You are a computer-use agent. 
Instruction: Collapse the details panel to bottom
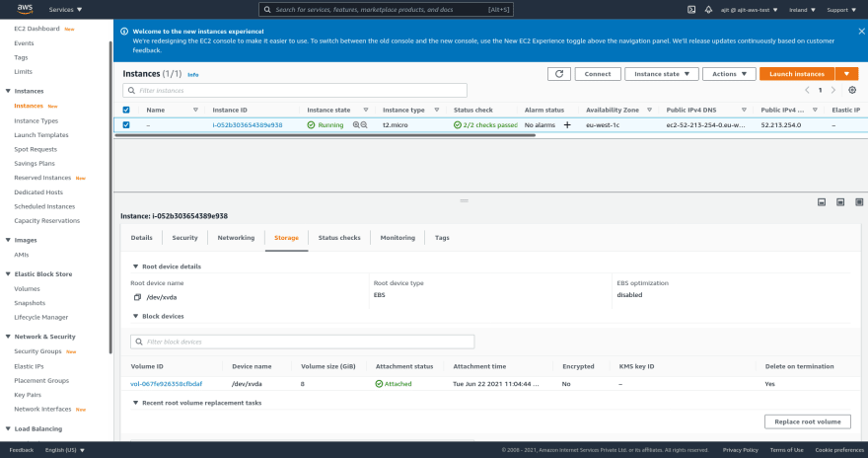pos(822,202)
